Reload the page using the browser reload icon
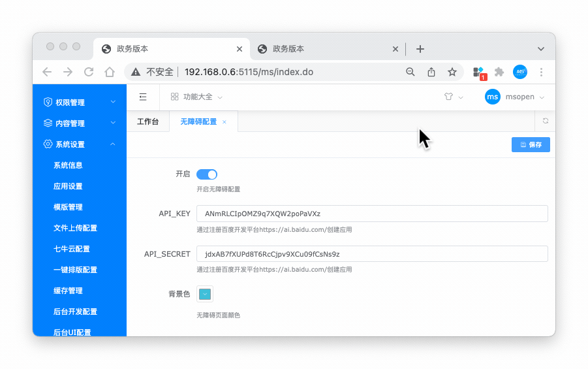This screenshot has height=369, width=588. [89, 72]
